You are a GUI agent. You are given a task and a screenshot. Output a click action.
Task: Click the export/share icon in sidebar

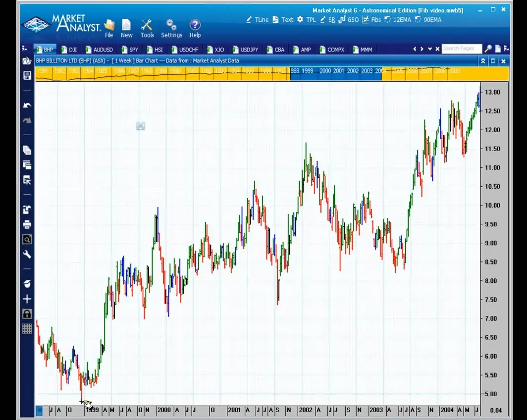tap(27, 210)
